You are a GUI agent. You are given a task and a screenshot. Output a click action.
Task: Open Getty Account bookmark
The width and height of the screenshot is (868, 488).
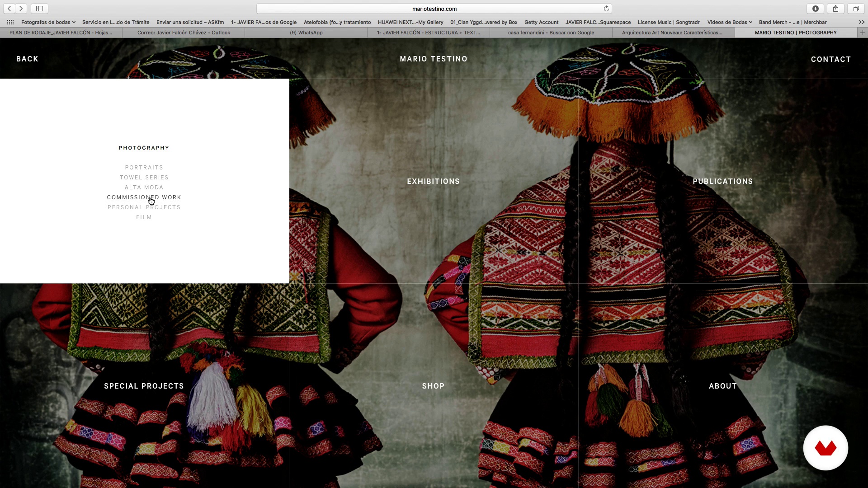541,22
